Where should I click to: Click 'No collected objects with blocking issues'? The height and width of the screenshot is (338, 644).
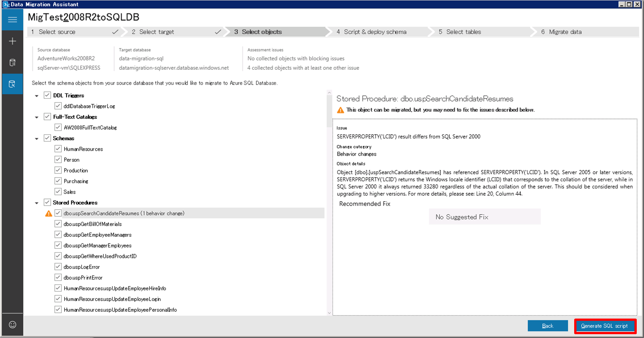coord(296,58)
